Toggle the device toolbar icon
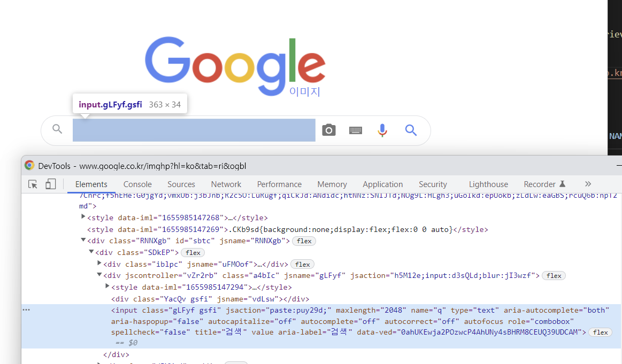Screen dimensions: 622x364 coord(50,184)
